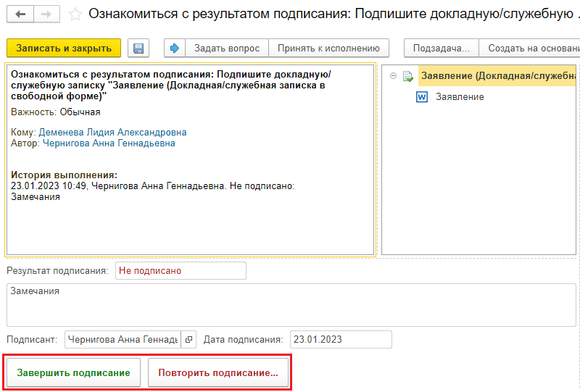Open the Деменева Лидия Александровна link
This screenshot has width=580, height=392.
click(112, 133)
